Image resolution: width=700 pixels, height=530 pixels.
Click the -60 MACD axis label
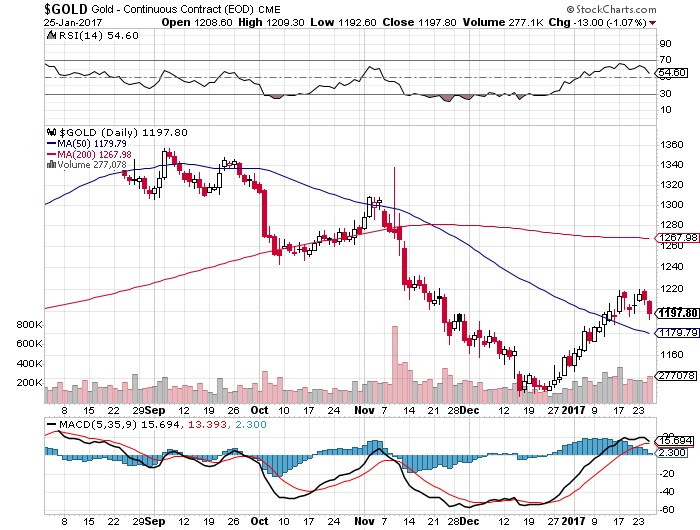pyautogui.click(x=667, y=510)
